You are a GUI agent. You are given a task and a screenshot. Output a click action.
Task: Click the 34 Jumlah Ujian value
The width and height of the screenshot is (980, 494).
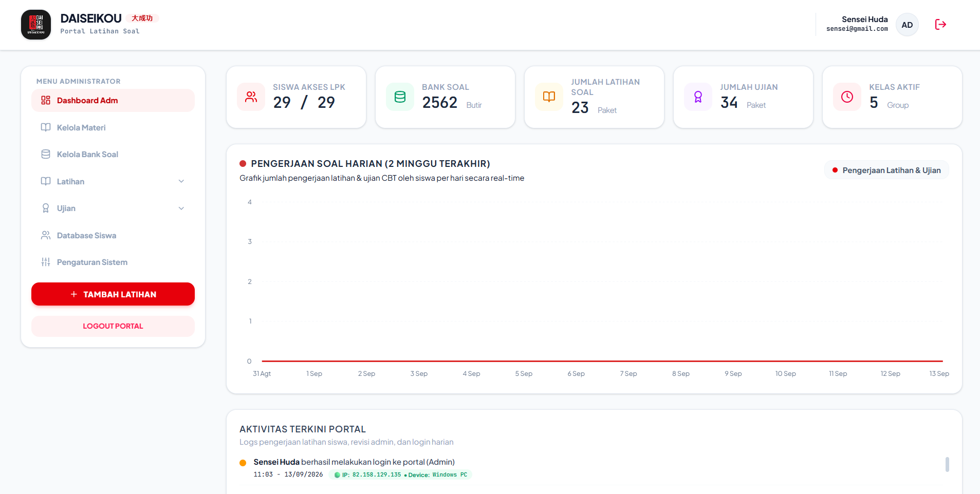tap(729, 103)
